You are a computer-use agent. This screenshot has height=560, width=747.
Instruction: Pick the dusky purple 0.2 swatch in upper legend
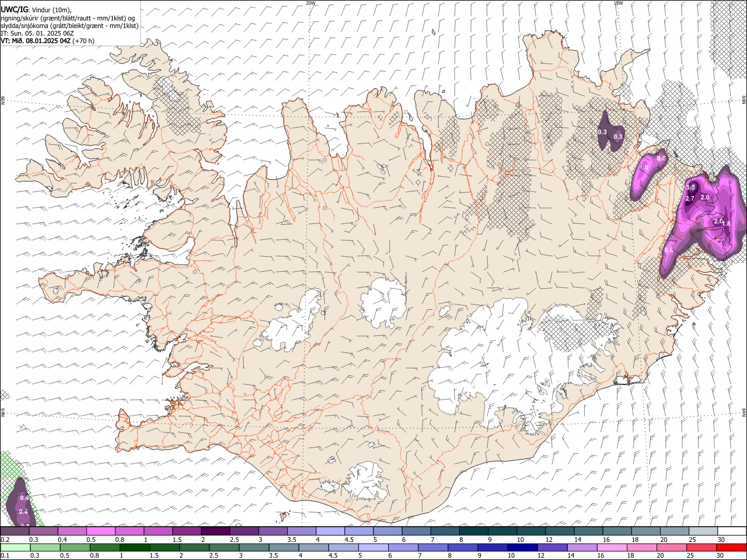point(15,531)
